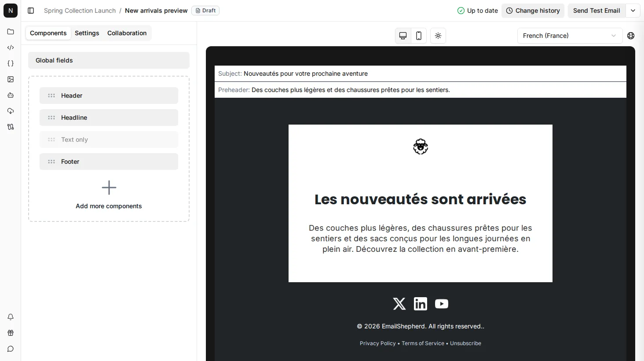Screen dimensions: 644x361
Task: Click the sheep logo in email preview
Action: (x=421, y=147)
